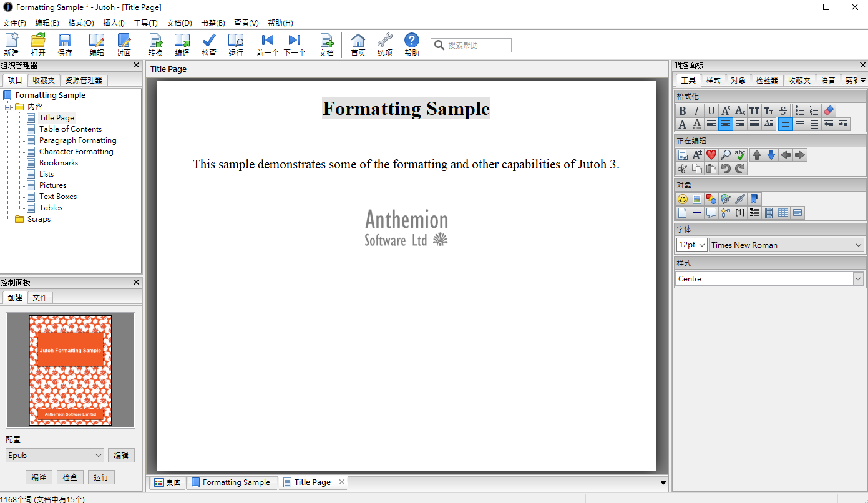
Task: Click the 运行 button under configuration
Action: coord(101,477)
